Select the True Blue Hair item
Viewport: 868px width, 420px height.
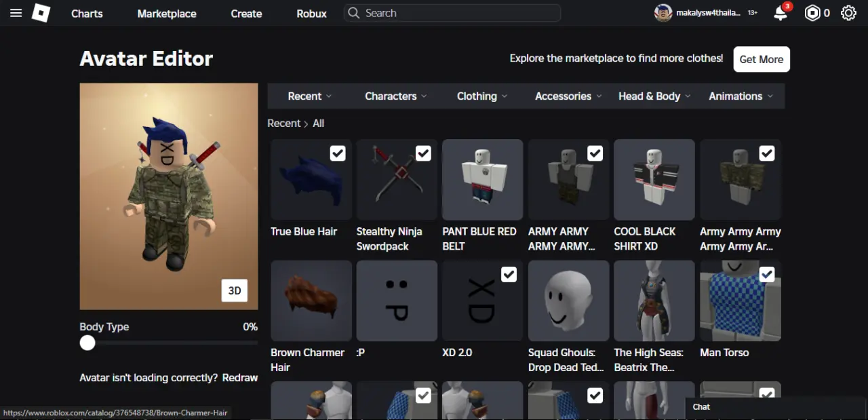311,180
